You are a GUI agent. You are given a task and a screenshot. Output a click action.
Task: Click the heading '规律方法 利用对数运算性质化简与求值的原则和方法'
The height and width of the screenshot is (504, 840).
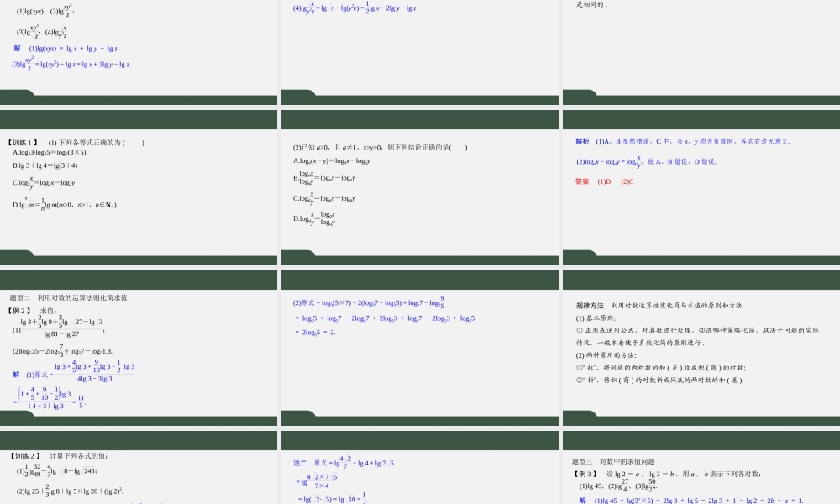tap(659, 305)
